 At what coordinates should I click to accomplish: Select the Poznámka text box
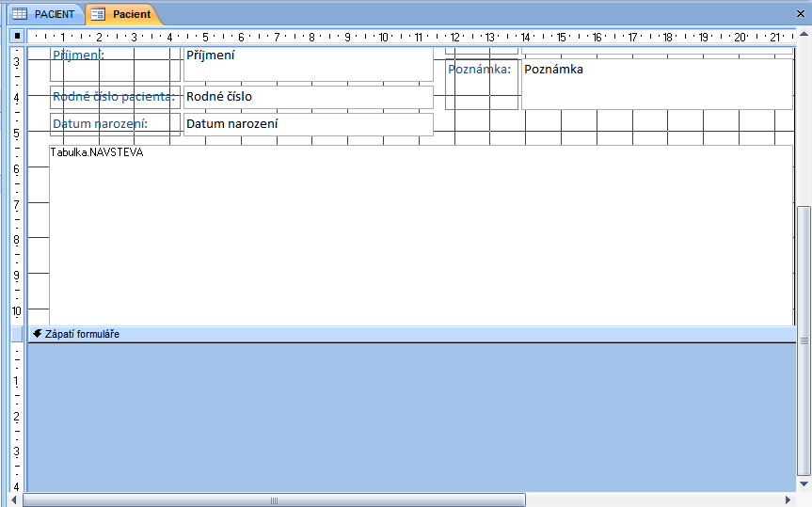coord(657,84)
